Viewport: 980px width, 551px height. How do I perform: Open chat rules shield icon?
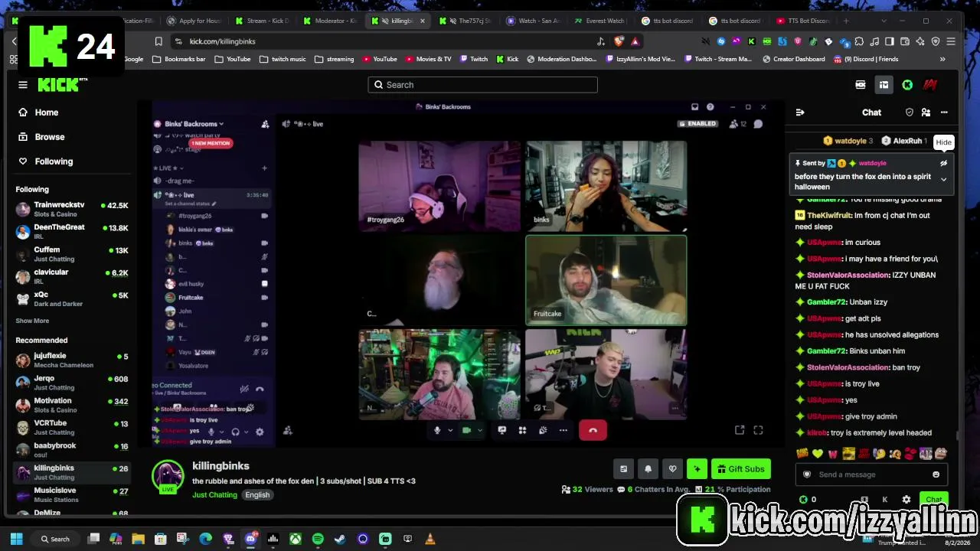pos(910,112)
